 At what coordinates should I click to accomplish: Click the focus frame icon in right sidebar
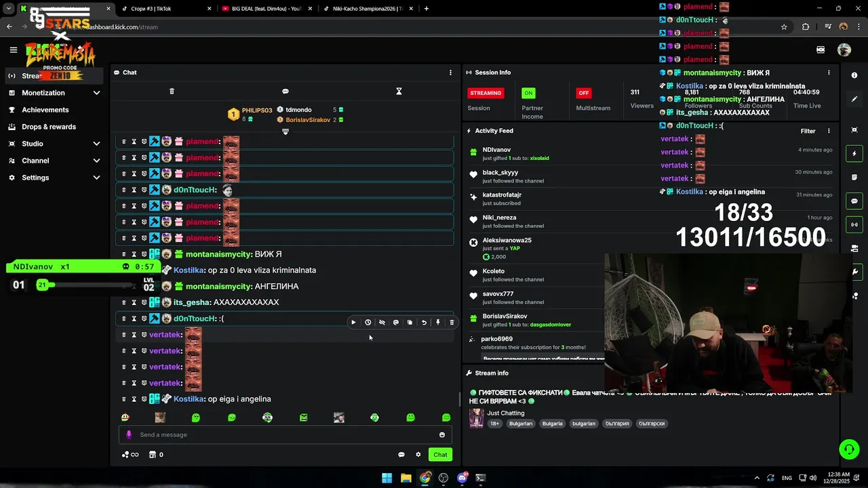(x=854, y=129)
